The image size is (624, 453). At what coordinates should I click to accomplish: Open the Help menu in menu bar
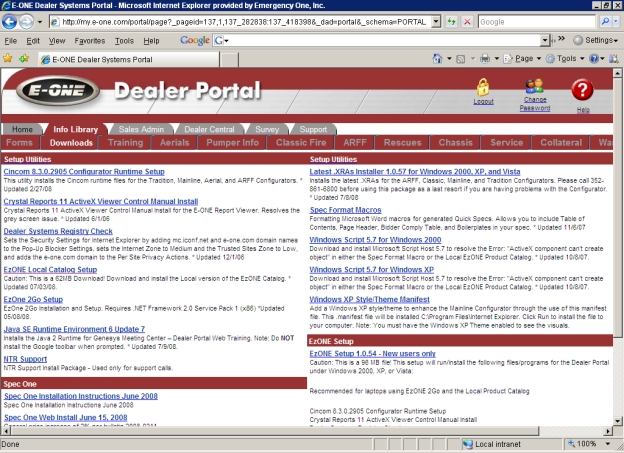151,41
